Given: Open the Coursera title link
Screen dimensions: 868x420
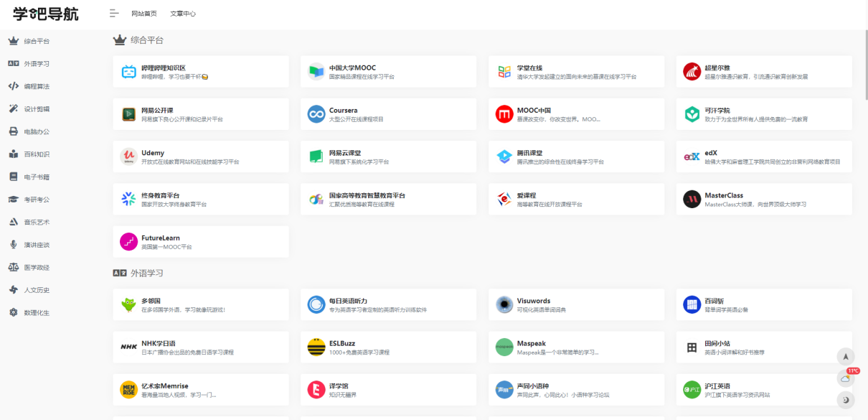Looking at the screenshot, I should [x=344, y=111].
